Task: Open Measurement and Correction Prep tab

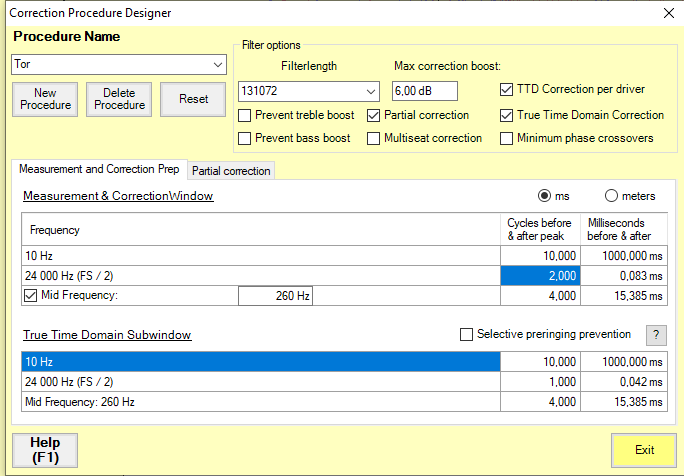Action: pos(99,170)
